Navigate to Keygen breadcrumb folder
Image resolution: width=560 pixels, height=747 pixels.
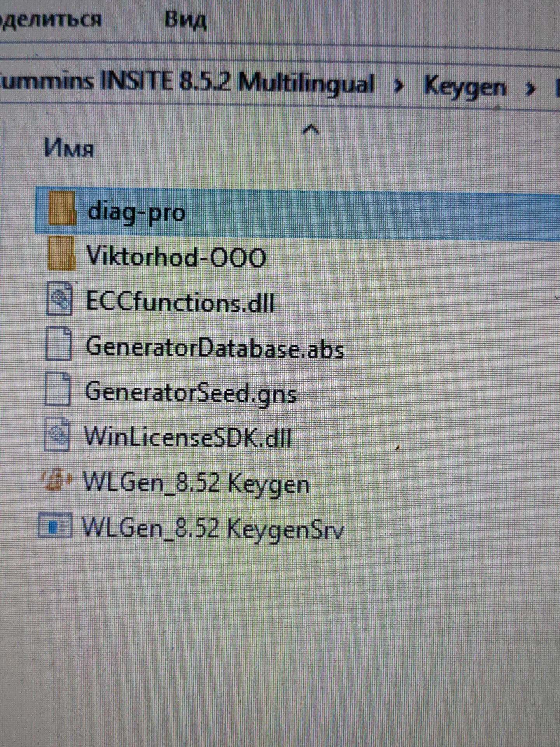[x=465, y=87]
